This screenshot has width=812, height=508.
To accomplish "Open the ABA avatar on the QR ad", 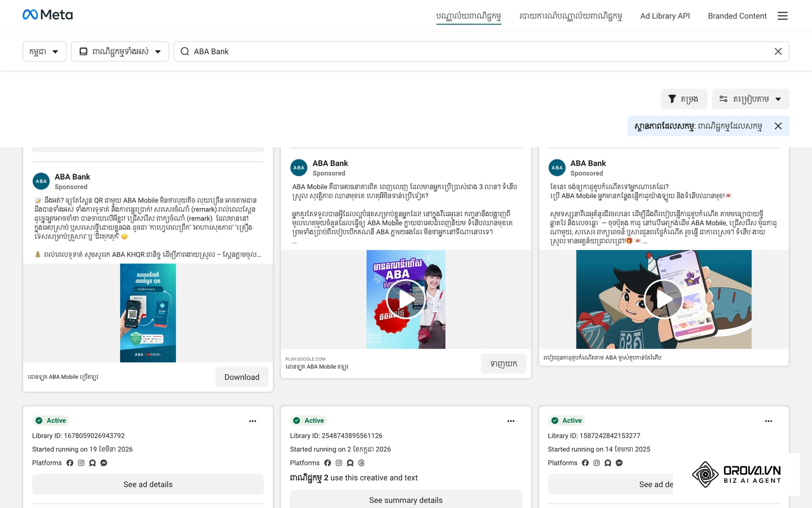I will pos(41,181).
